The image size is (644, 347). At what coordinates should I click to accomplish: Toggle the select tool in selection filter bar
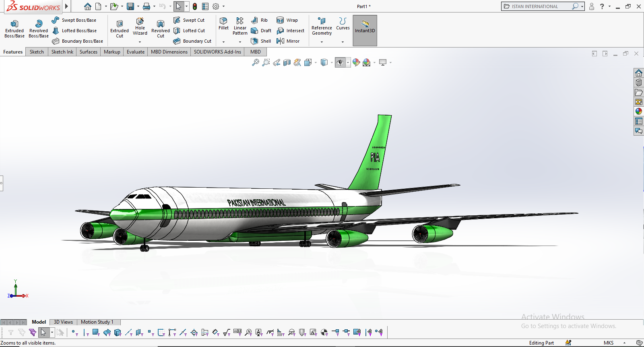(x=43, y=333)
